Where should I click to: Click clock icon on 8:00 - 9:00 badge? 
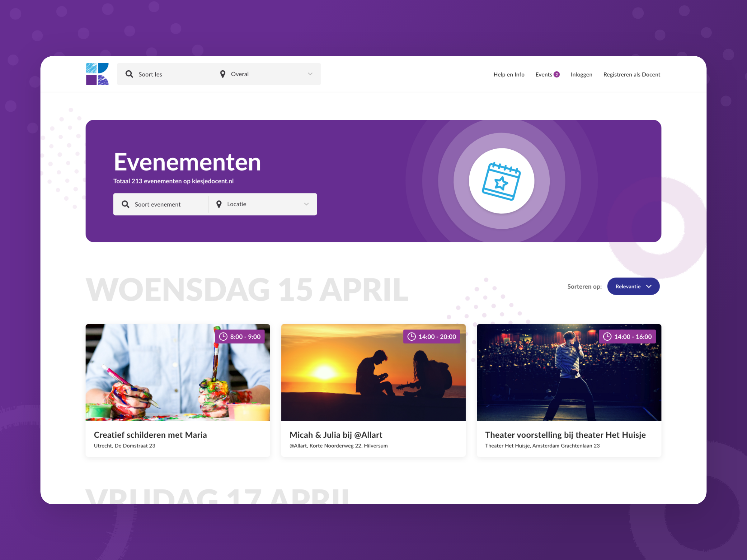pos(223,337)
